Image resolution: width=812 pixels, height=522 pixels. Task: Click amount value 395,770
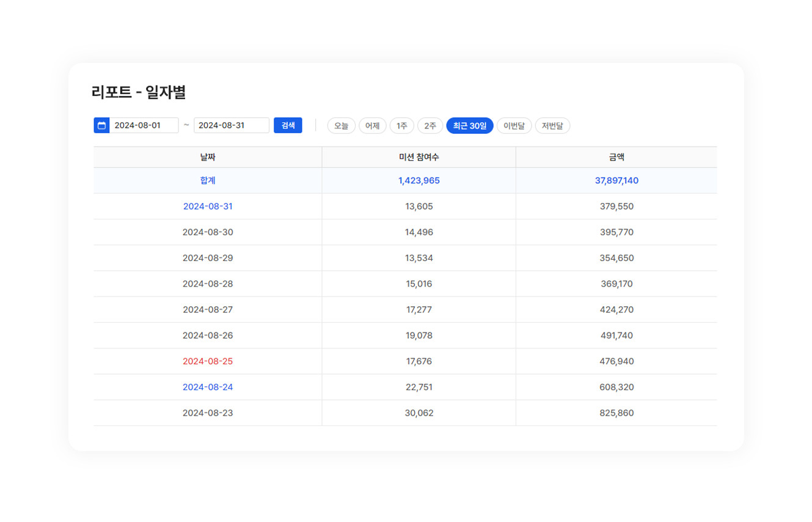(x=616, y=232)
